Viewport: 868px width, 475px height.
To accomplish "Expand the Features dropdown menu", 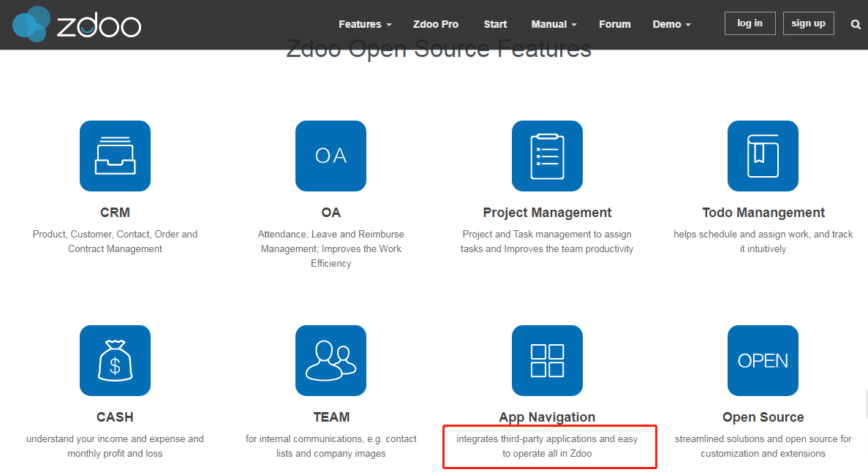I will point(365,24).
